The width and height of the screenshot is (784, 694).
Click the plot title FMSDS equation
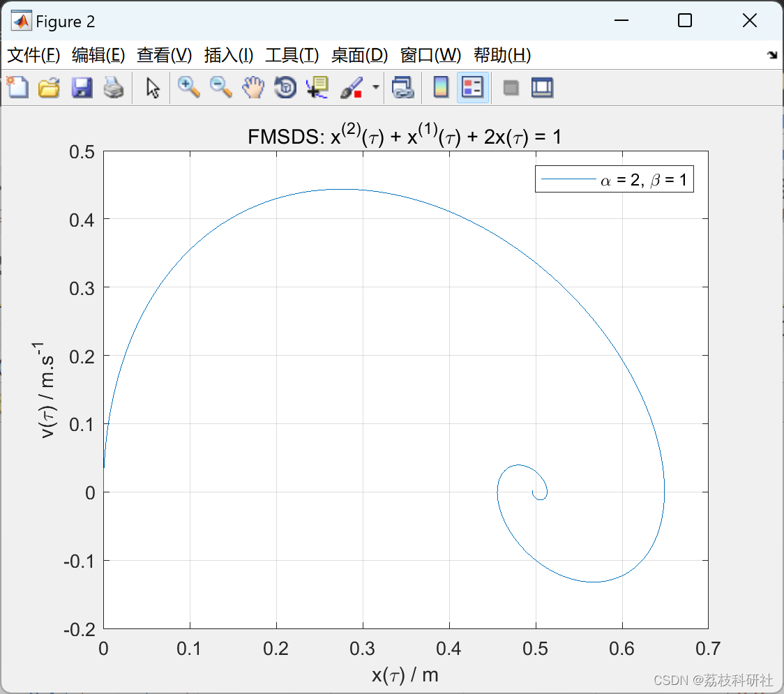coord(405,135)
